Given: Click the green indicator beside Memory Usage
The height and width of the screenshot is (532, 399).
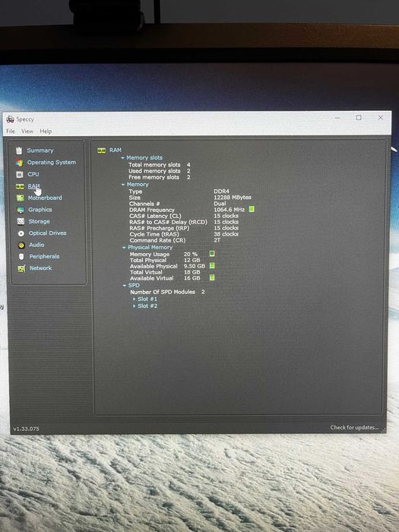Looking at the screenshot, I should 212,253.
